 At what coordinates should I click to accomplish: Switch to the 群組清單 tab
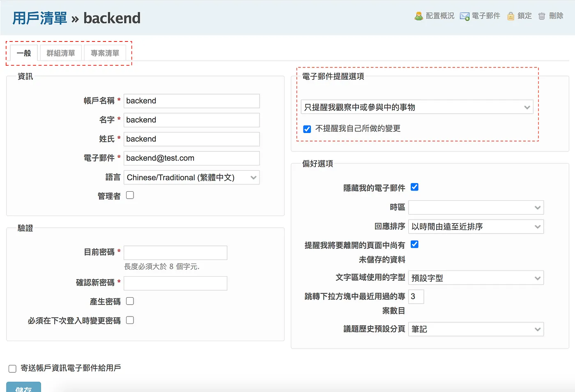(x=61, y=53)
